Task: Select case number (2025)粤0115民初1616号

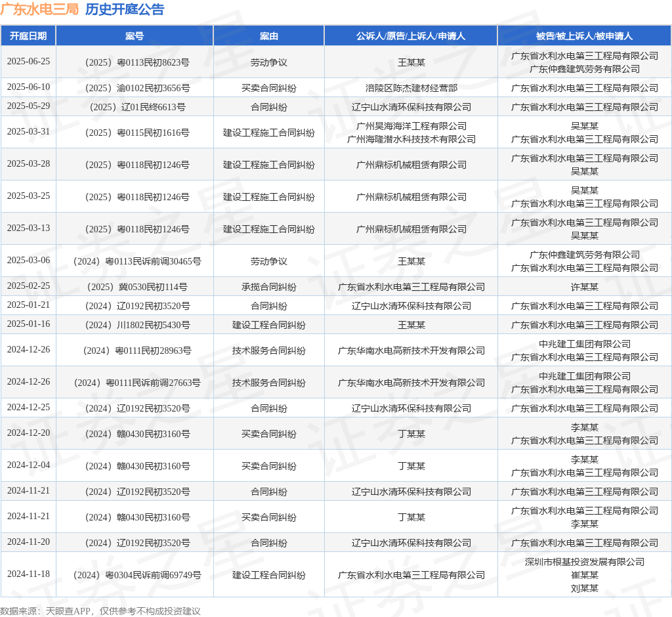Action: pyautogui.click(x=137, y=133)
